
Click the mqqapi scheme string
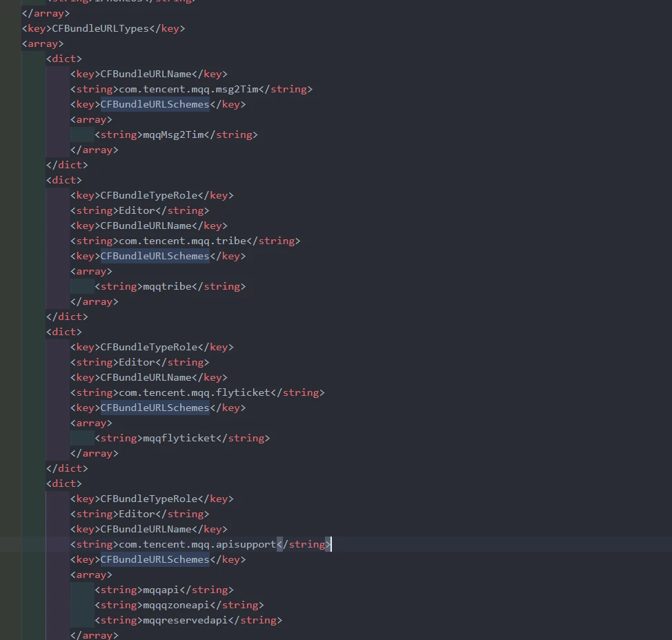click(x=160, y=590)
